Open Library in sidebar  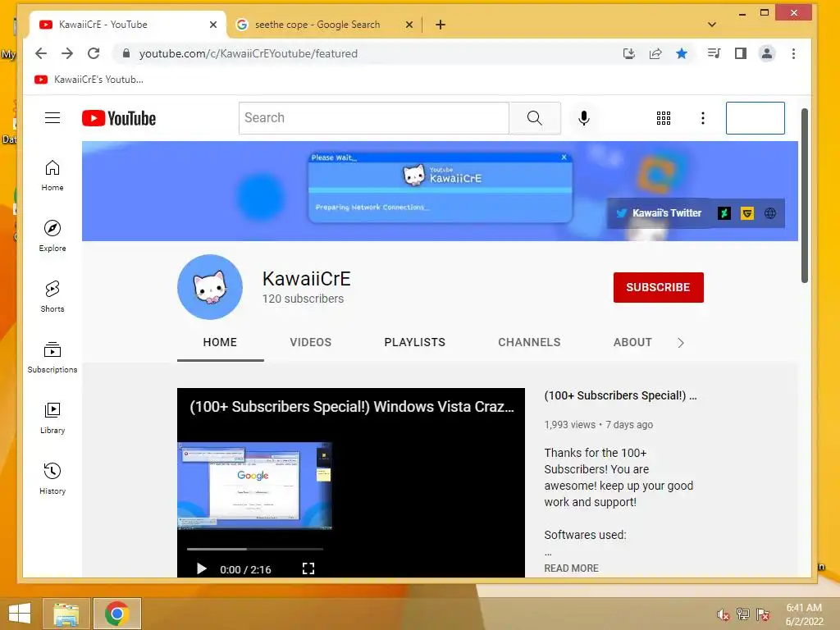tap(52, 418)
